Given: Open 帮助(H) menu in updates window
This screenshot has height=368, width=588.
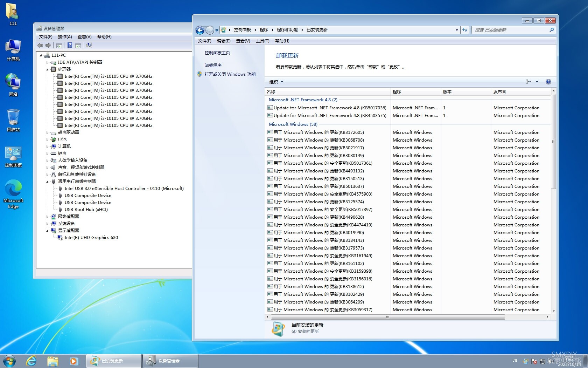Looking at the screenshot, I should (282, 41).
